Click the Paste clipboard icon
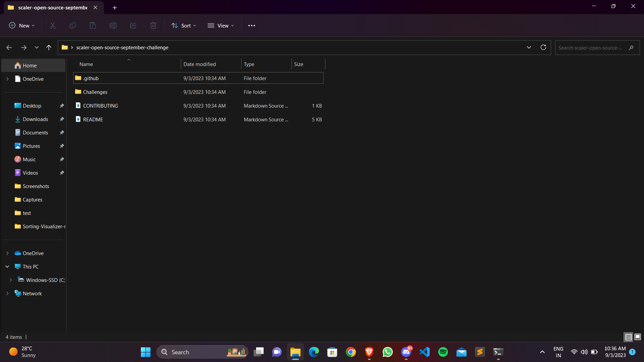The width and height of the screenshot is (644, 362). (x=93, y=25)
